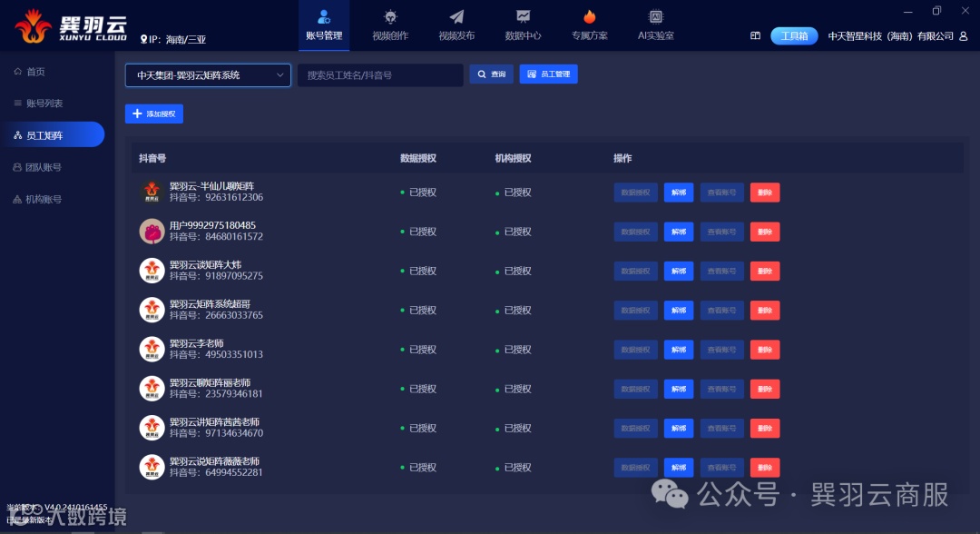Image resolution: width=980 pixels, height=534 pixels.
Task: Select 员工矩阵 in the sidebar
Action: tap(54, 134)
